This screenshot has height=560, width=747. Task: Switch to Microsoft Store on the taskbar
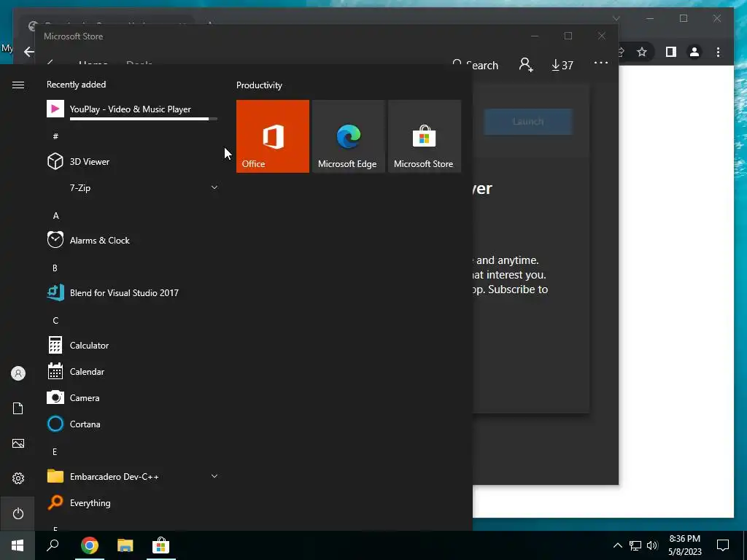[x=161, y=545]
